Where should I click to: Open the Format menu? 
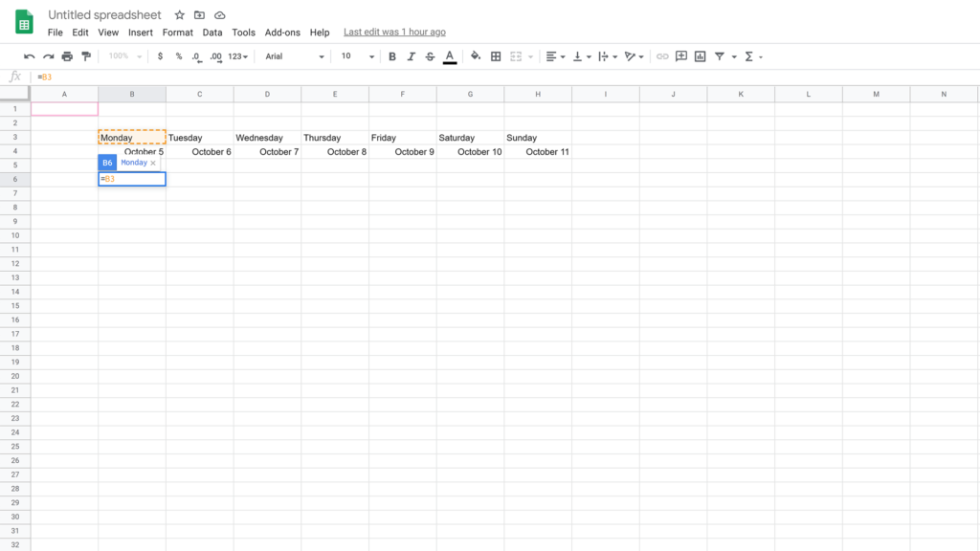pyautogui.click(x=177, y=32)
